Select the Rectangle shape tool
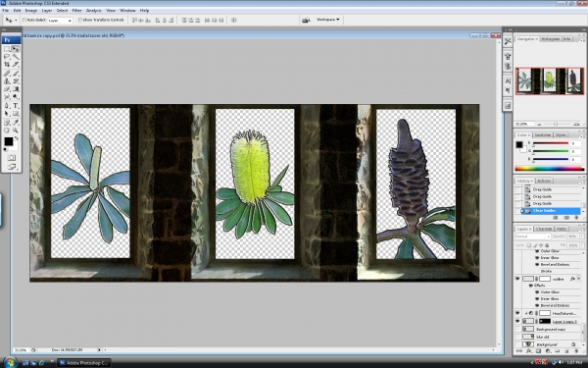588x368 pixels. pyautogui.click(x=16, y=114)
